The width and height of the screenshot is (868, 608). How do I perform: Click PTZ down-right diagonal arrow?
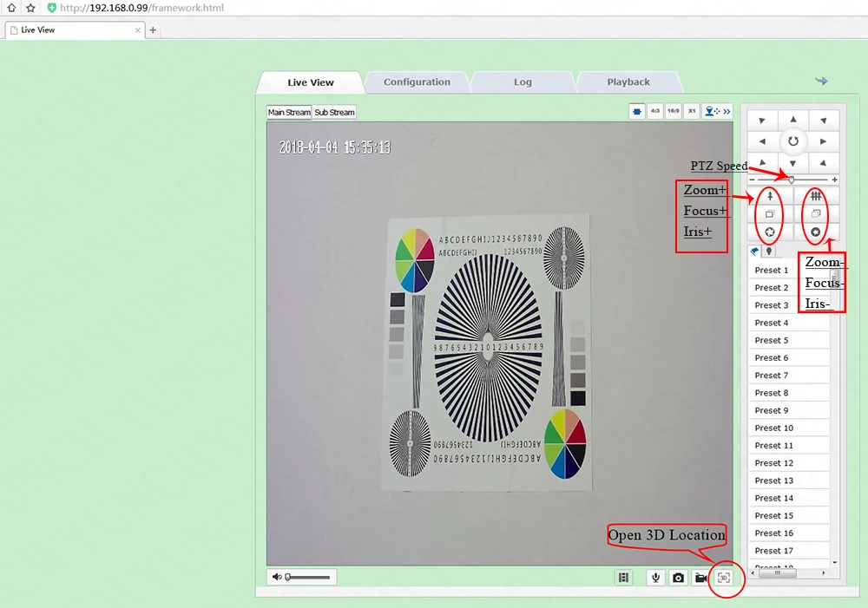click(824, 163)
